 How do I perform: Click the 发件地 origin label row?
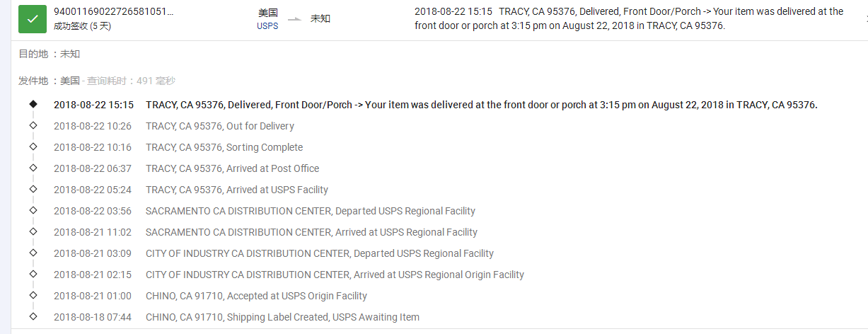click(x=97, y=81)
